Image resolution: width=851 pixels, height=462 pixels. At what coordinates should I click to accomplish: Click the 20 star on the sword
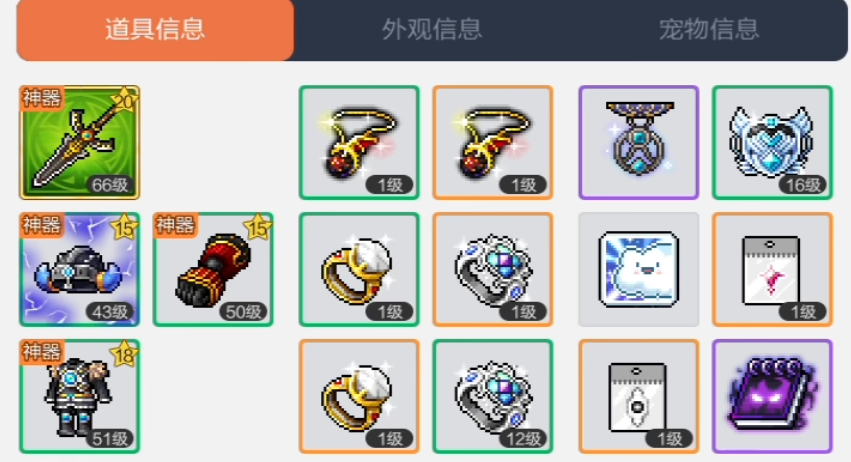tap(124, 100)
